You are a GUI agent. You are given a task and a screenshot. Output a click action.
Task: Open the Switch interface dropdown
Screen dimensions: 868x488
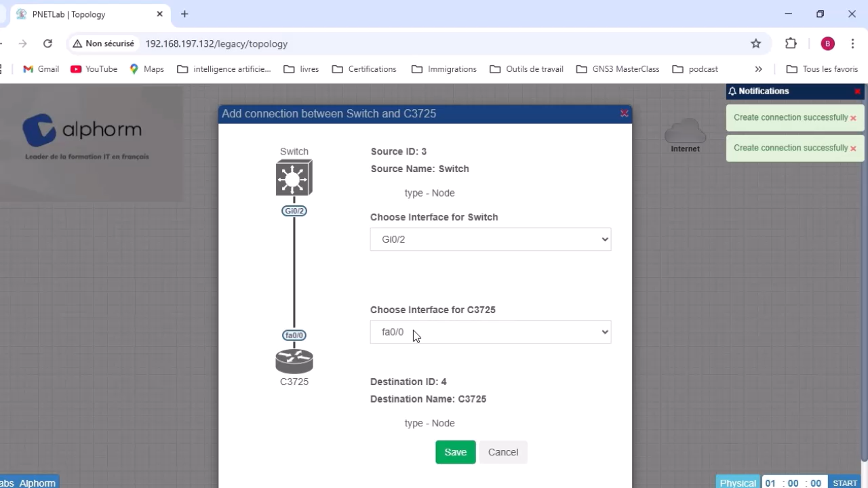490,239
